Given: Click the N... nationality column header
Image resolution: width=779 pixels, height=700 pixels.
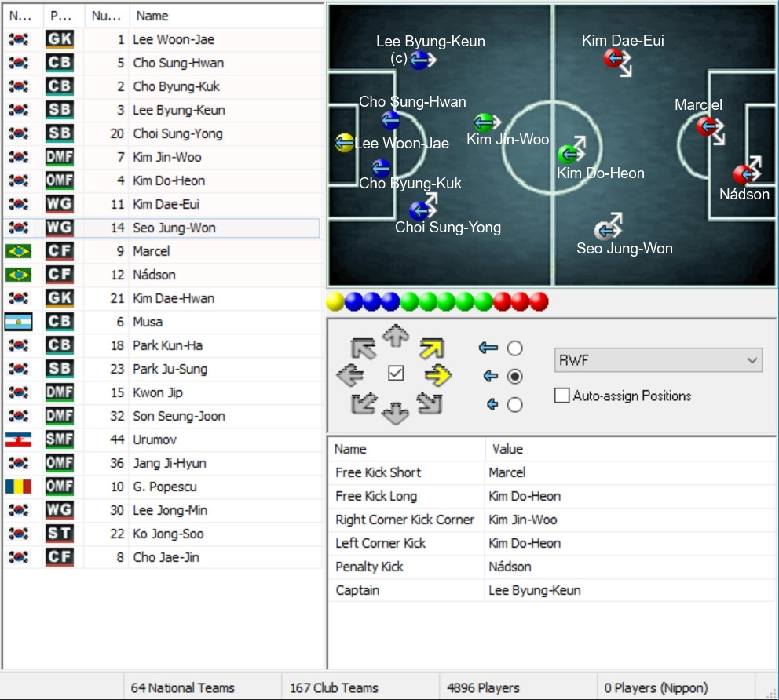Looking at the screenshot, I should click(23, 16).
